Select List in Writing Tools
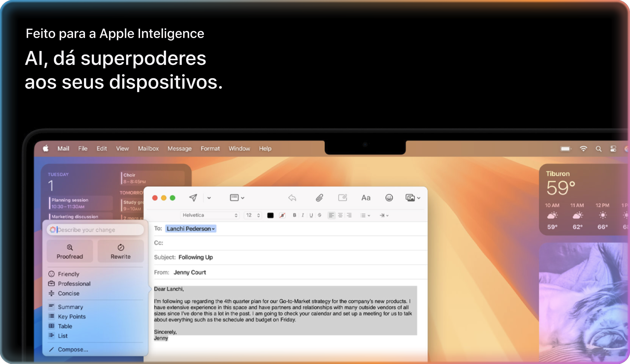The width and height of the screenshot is (630, 364). pyautogui.click(x=58, y=336)
